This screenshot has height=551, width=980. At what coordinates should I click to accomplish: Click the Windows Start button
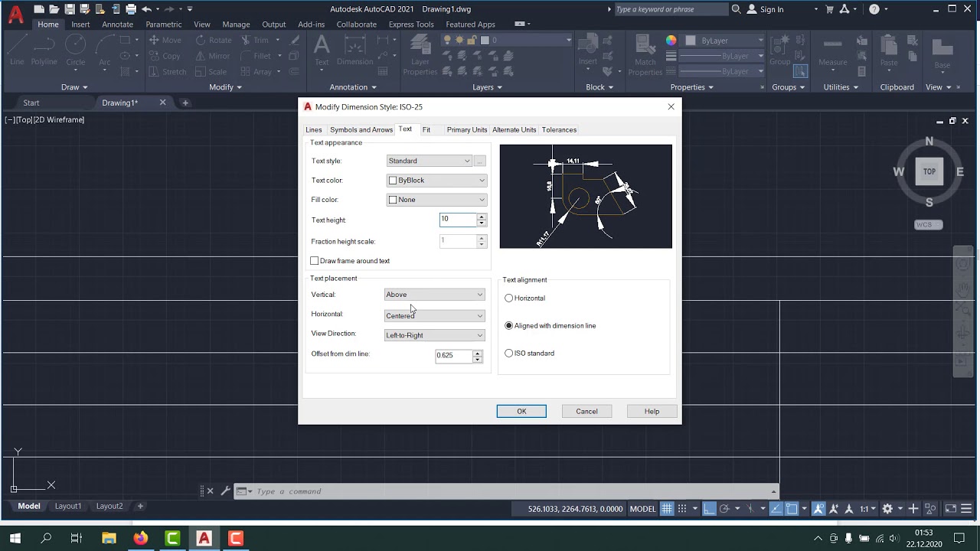coord(15,538)
